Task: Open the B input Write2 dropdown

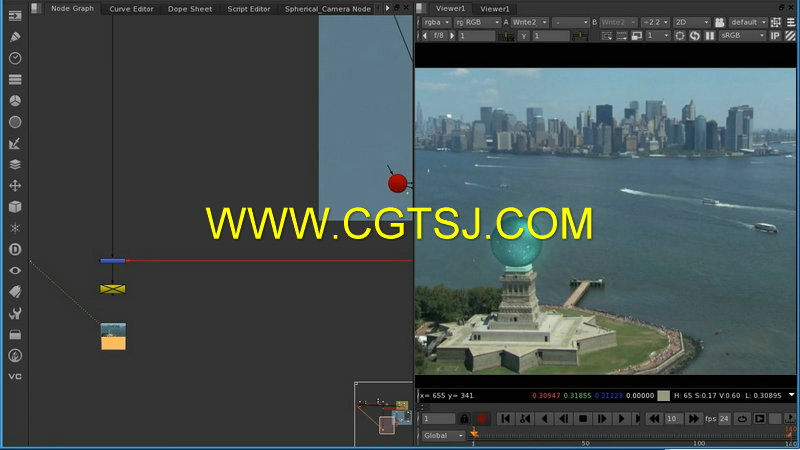Action: tap(618, 22)
